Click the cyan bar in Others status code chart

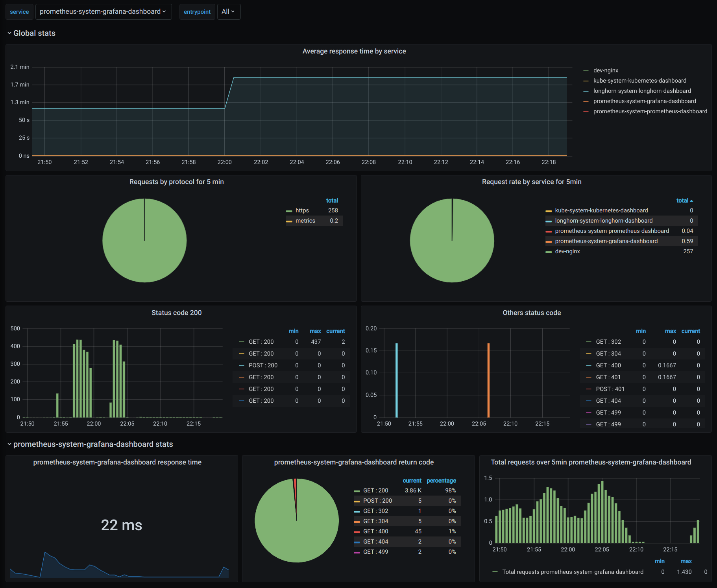(397, 381)
